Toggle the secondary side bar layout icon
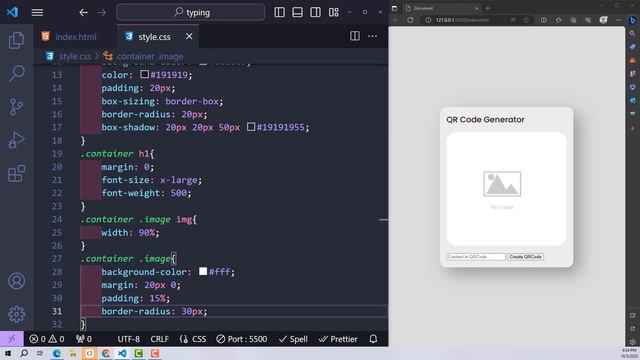The height and width of the screenshot is (360, 640). tap(315, 12)
